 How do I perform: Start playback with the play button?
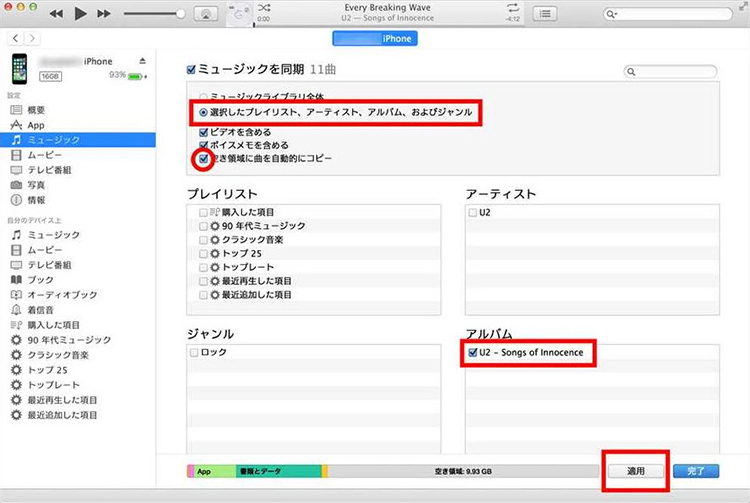coord(80,13)
